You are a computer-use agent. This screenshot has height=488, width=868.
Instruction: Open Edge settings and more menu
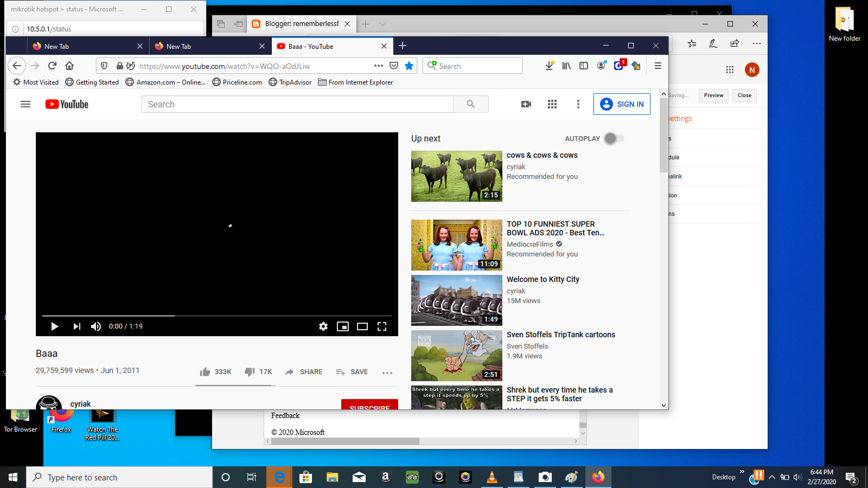tap(757, 43)
